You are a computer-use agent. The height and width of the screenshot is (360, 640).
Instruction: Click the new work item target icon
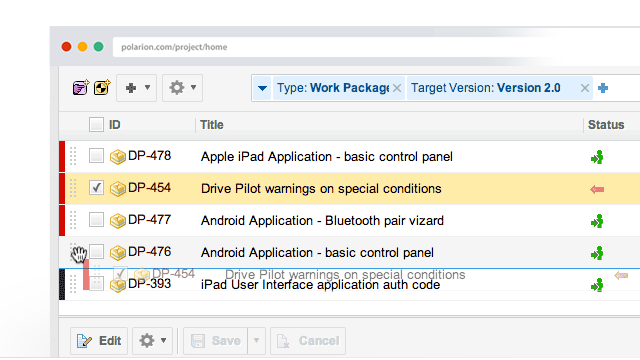[102, 87]
